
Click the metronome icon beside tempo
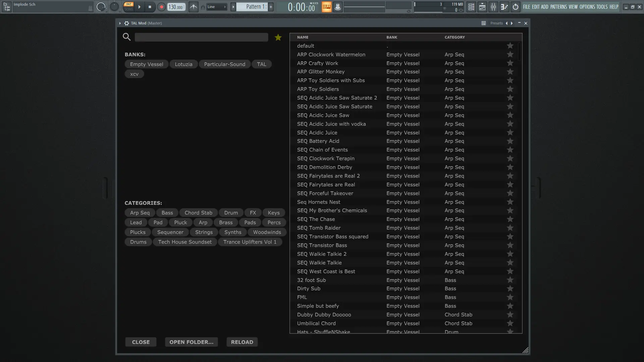pyautogui.click(x=194, y=7)
